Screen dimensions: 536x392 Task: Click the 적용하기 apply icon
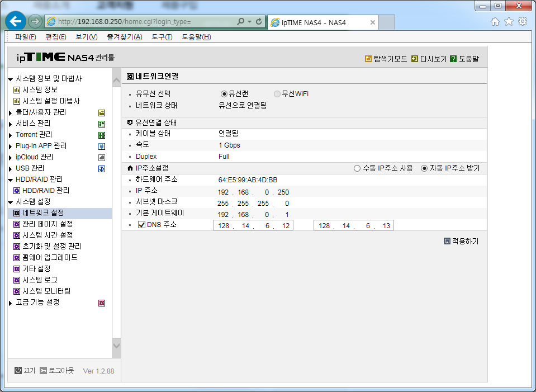[447, 241]
